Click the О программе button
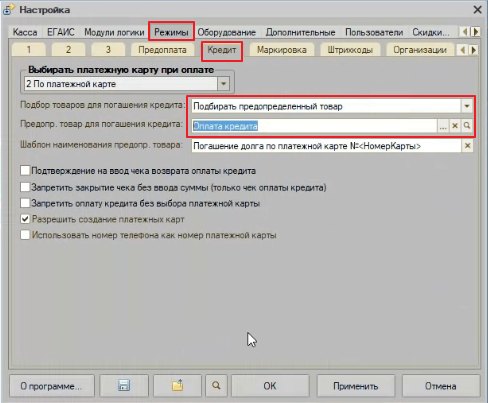Screen dimensions: 488x403 52,386
